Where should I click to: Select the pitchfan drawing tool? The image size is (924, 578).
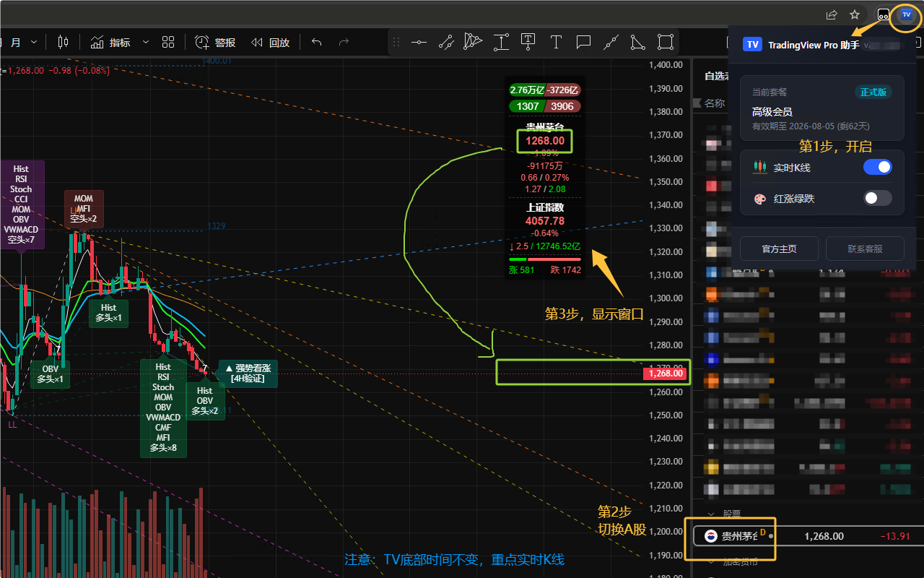click(474, 42)
